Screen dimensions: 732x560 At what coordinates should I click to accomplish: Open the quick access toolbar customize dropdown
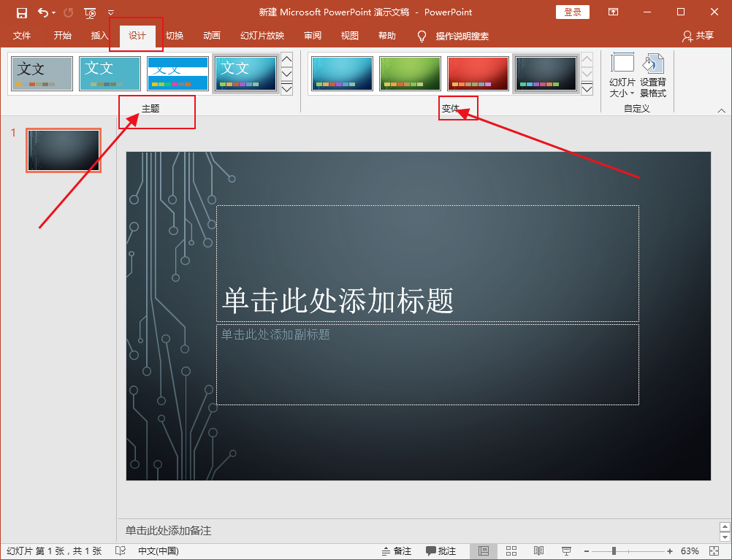click(x=110, y=12)
